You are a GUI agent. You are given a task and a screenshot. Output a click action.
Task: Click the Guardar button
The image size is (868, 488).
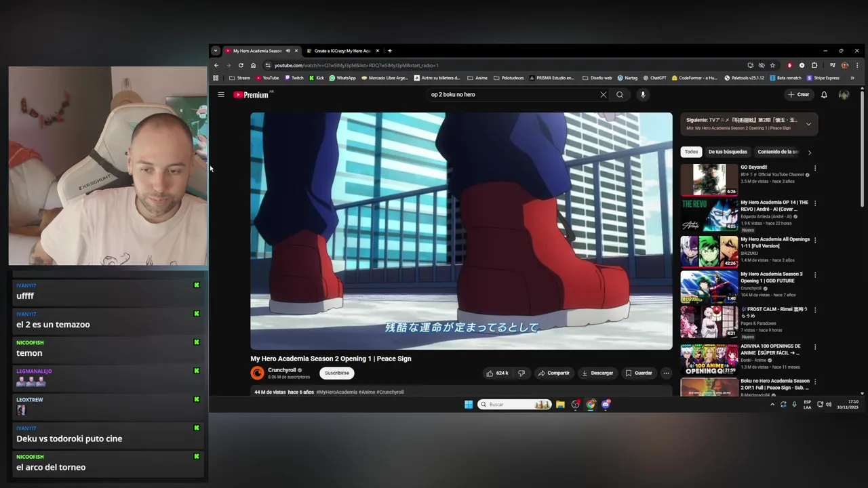(x=639, y=373)
